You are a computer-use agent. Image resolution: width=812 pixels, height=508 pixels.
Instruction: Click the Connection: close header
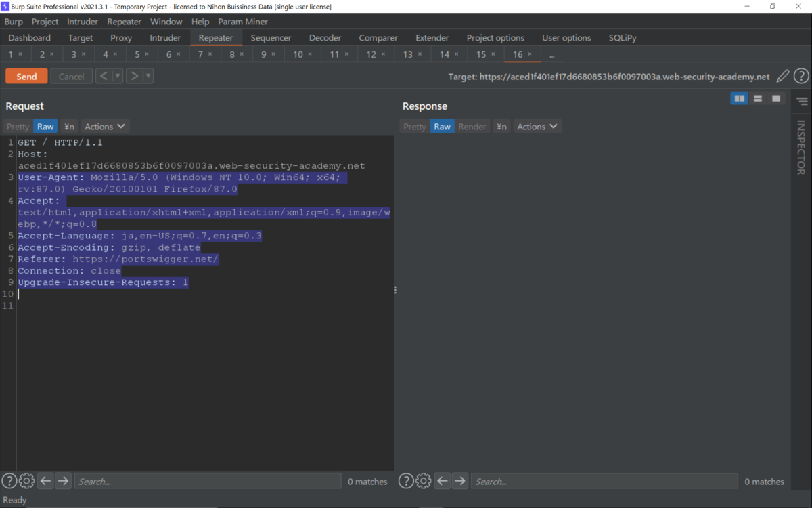70,271
